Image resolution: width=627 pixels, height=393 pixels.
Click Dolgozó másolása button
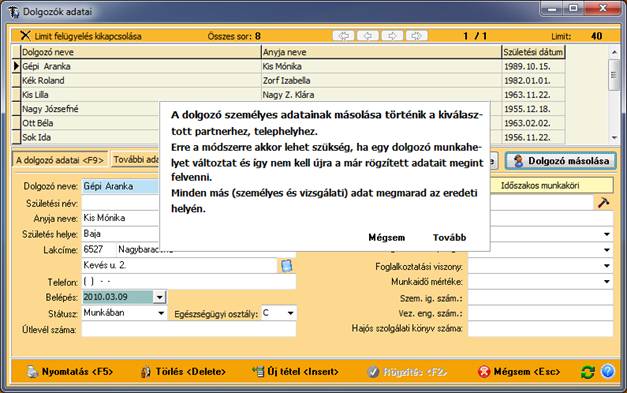[560, 161]
